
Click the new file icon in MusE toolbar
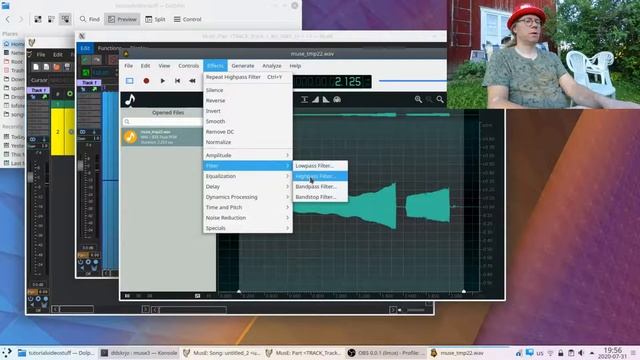(36, 67)
